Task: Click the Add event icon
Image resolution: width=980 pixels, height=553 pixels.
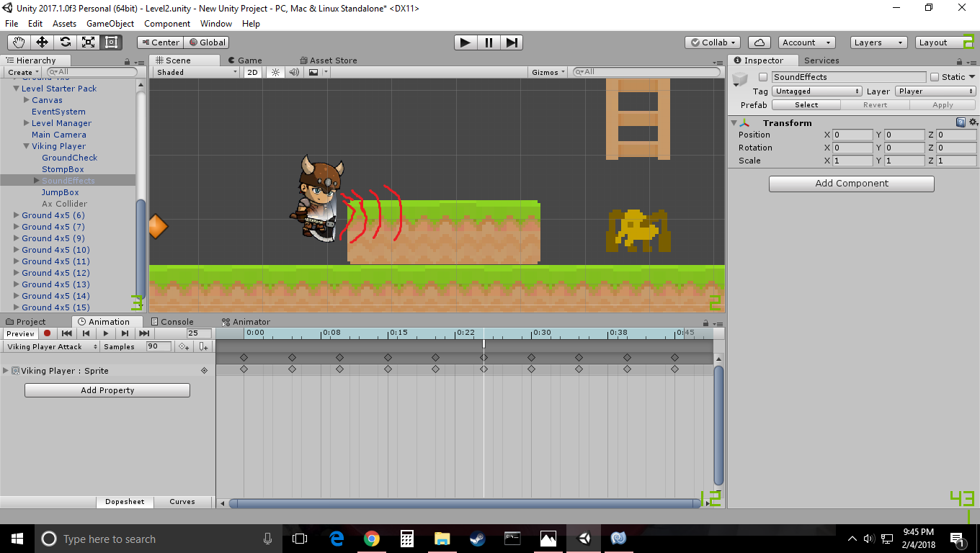Action: click(204, 346)
